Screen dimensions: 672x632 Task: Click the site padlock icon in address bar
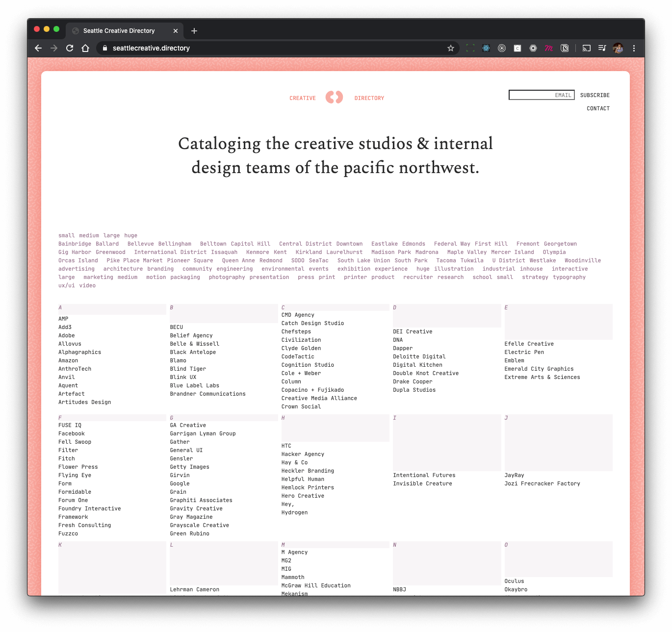point(104,48)
